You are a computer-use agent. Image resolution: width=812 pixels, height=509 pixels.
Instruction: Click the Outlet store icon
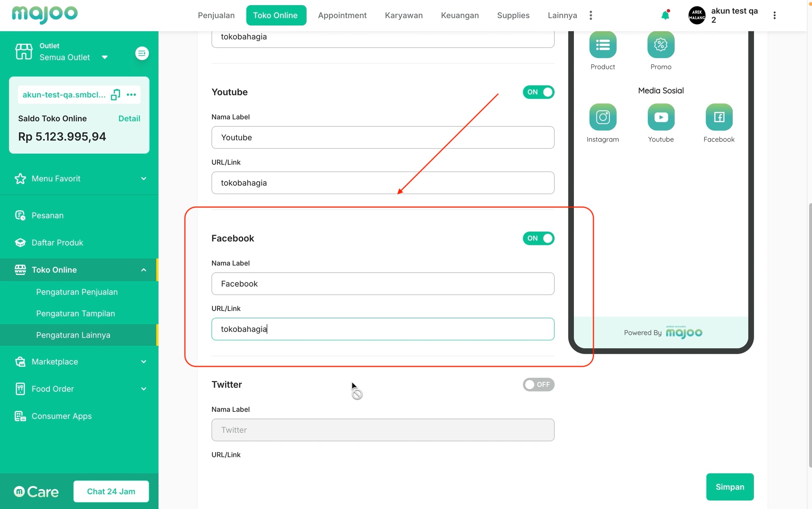coord(24,52)
